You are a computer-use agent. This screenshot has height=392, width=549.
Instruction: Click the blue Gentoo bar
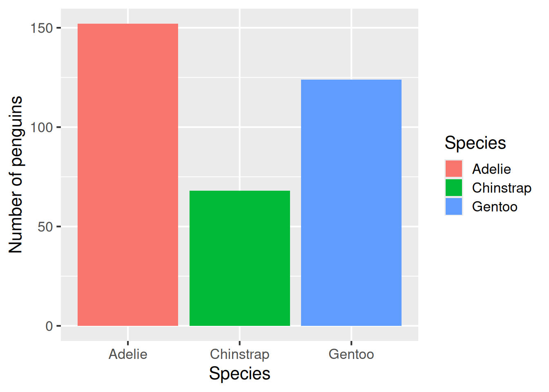point(351,203)
